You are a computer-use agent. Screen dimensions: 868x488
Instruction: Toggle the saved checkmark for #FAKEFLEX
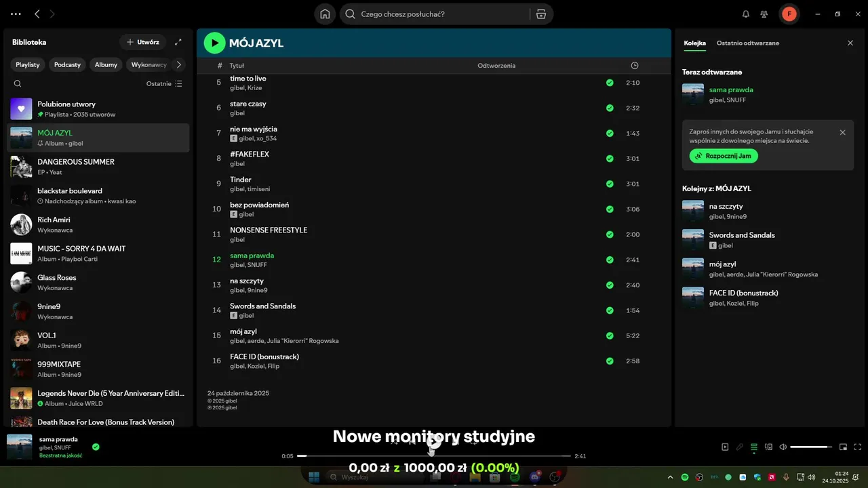(610, 159)
